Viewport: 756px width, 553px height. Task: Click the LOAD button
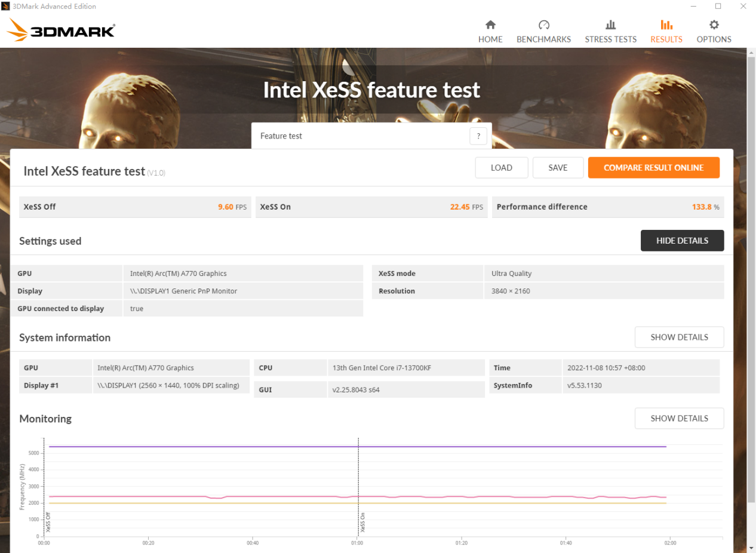coord(502,168)
